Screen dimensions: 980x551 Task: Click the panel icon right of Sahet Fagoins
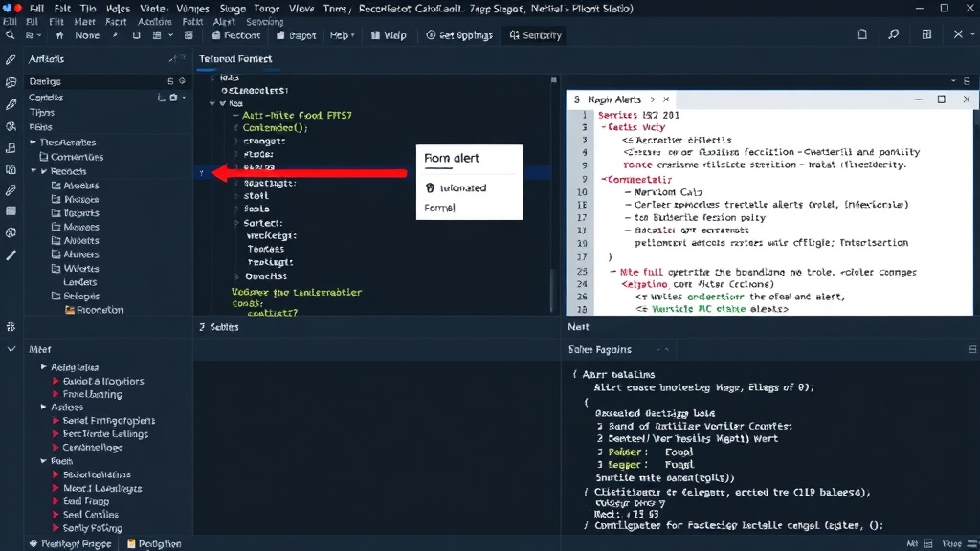tap(972, 350)
